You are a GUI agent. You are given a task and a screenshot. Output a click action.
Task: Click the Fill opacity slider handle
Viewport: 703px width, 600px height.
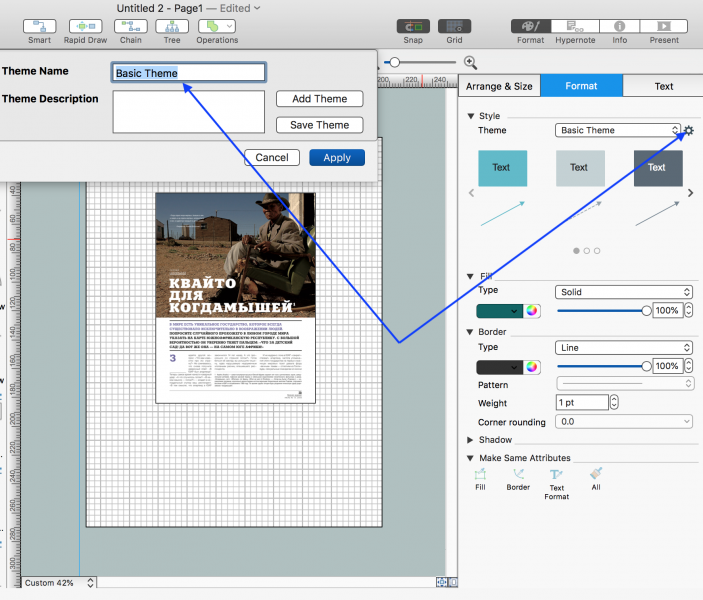647,311
